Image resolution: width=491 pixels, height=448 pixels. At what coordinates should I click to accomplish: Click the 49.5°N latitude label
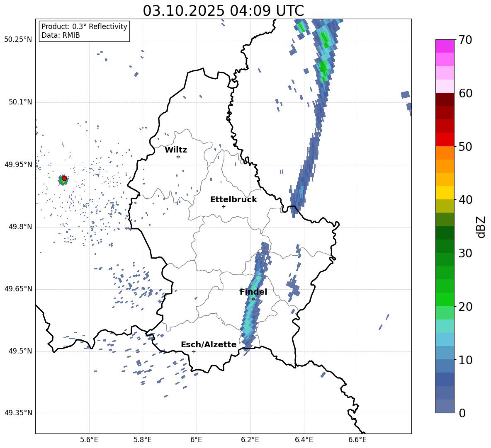20,351
